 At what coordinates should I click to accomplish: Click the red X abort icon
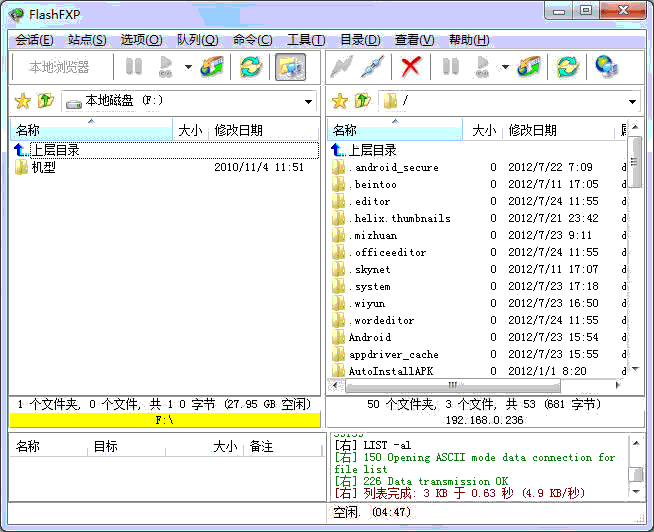[x=411, y=67]
